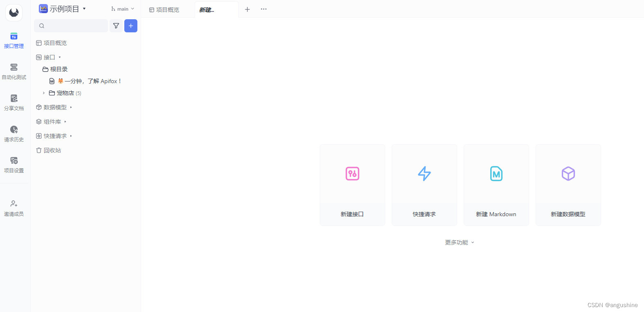Click the 数据模型 cube icon in the tree
The image size is (644, 312).
[x=39, y=107]
